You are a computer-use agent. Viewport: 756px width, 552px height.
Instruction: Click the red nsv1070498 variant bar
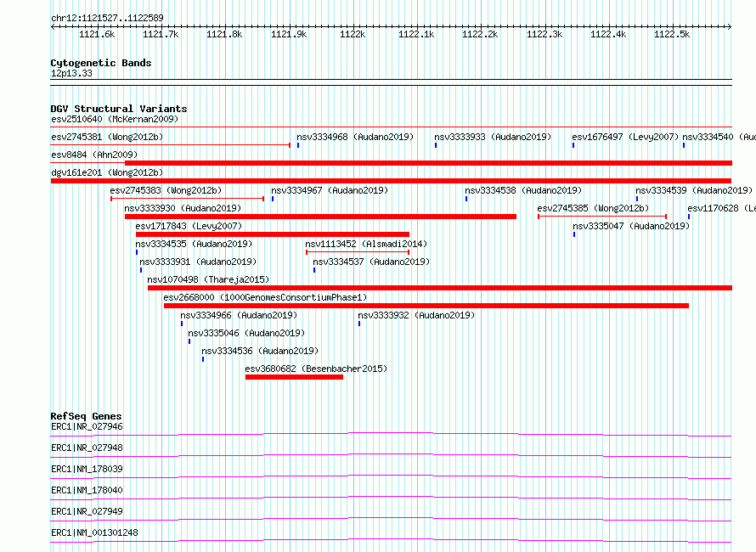point(440,288)
